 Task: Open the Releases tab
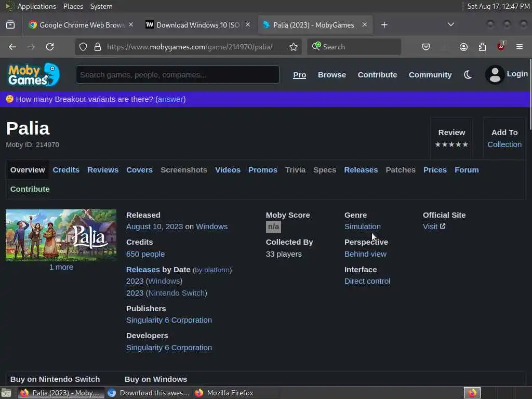click(361, 170)
